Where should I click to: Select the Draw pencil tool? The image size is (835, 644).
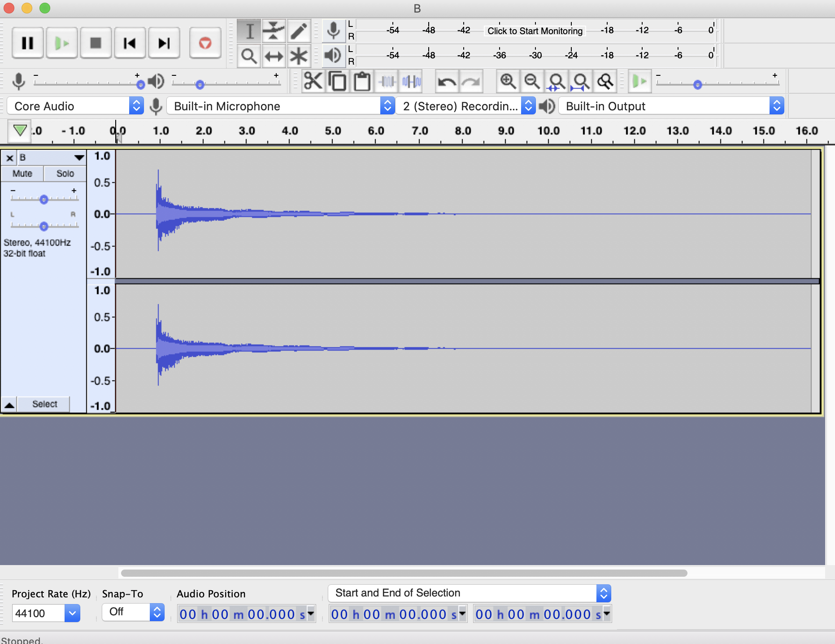[x=298, y=31]
